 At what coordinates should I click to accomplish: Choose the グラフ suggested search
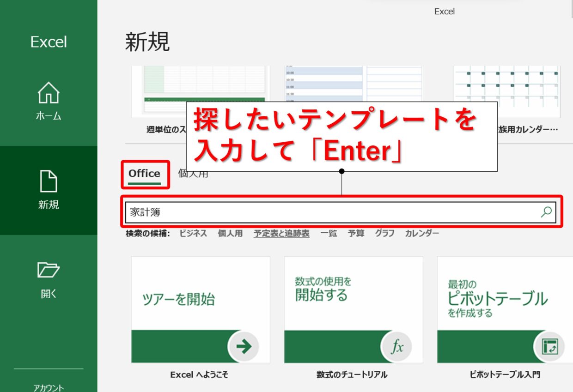384,234
